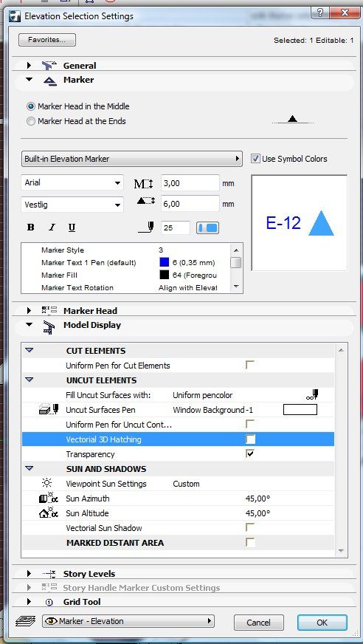Click the Sun Altitude house icon

(x=48, y=513)
